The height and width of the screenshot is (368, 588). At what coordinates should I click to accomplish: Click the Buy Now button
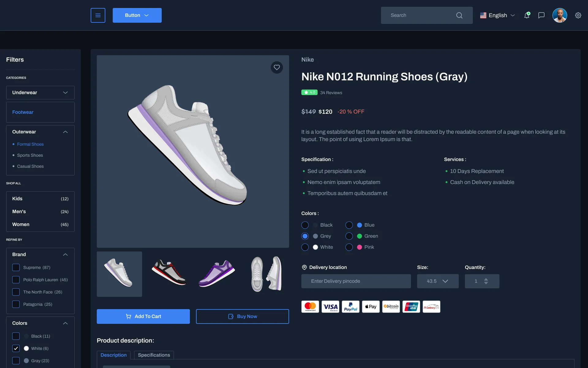pos(242,316)
